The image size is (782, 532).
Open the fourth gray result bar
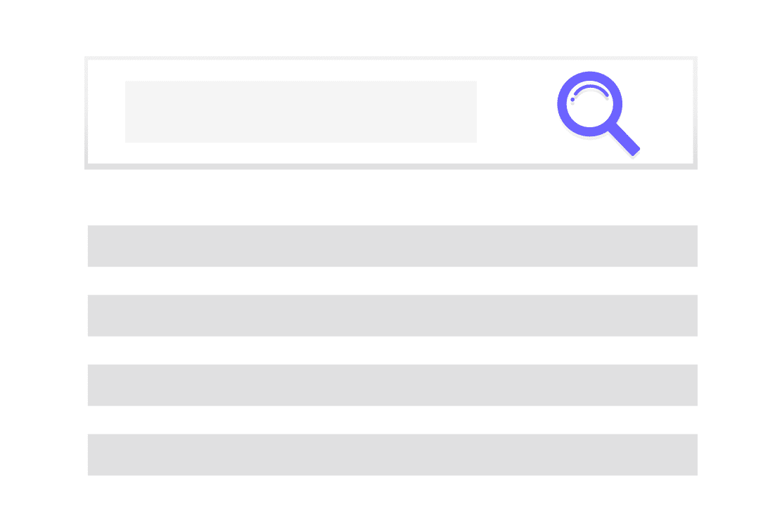pos(392,455)
